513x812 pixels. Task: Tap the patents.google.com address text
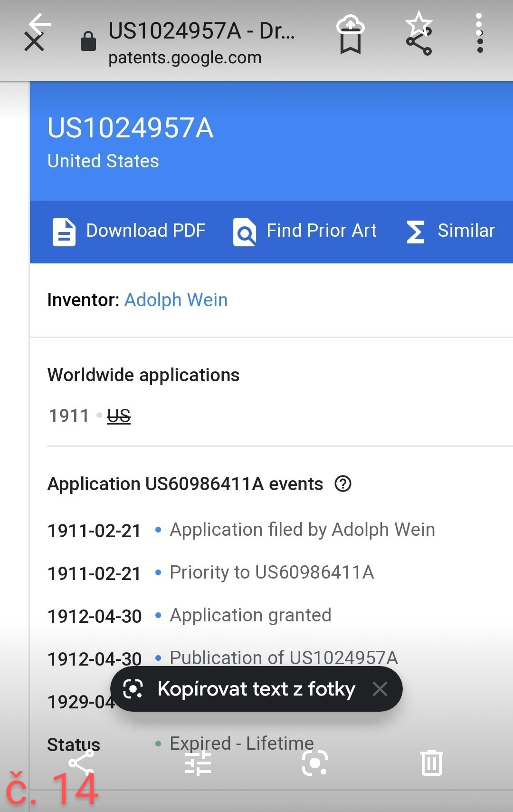pyautogui.click(x=185, y=58)
